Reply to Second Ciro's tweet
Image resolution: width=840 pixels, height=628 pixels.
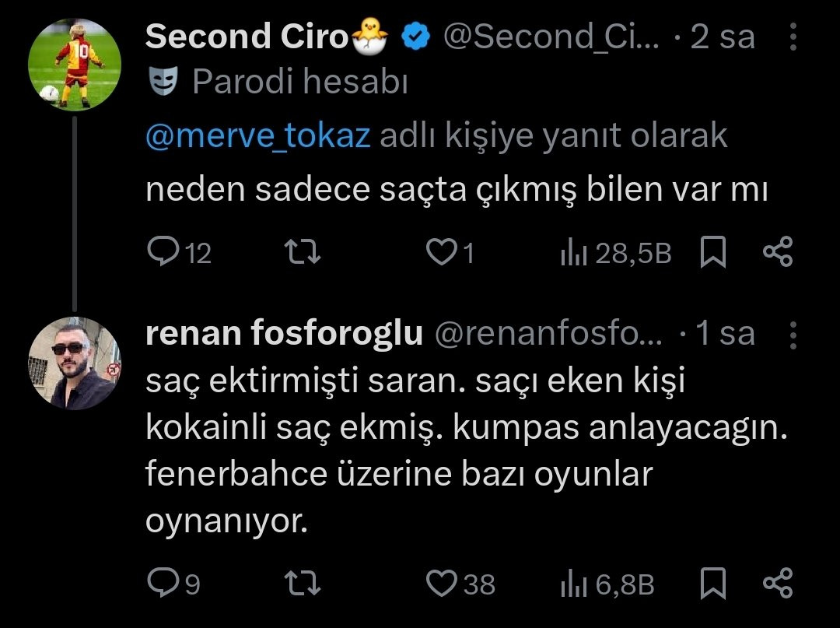(163, 252)
